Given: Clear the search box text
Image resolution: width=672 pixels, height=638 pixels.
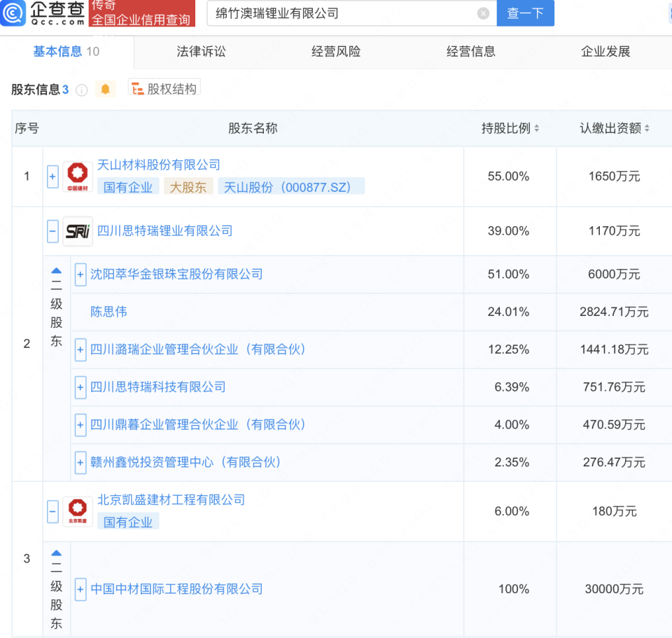Looking at the screenshot, I should coord(483,14).
